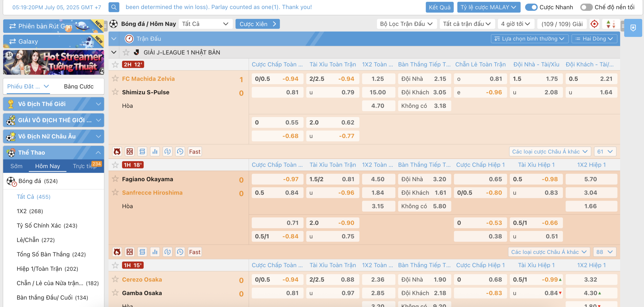Open the pitch diagram icon in the Machida toolbar
This screenshot has height=307, width=644.
130,152
